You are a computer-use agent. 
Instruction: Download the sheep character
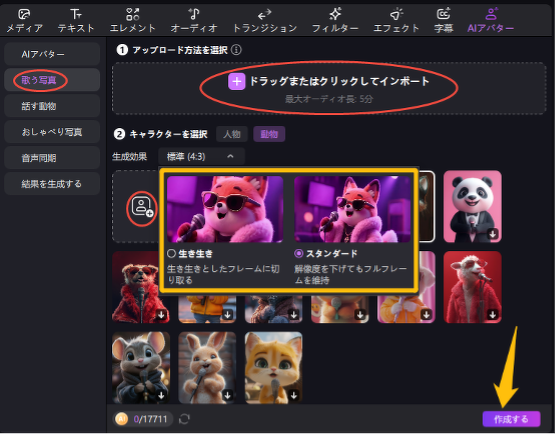click(493, 314)
